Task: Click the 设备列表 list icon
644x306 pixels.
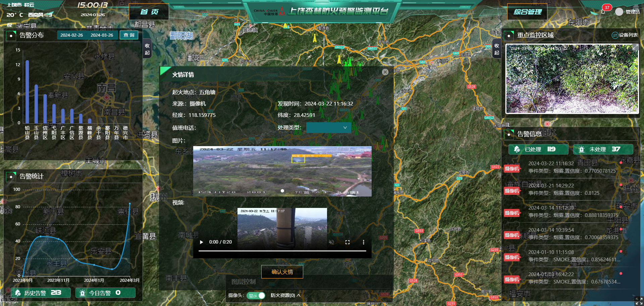Action: (x=615, y=35)
